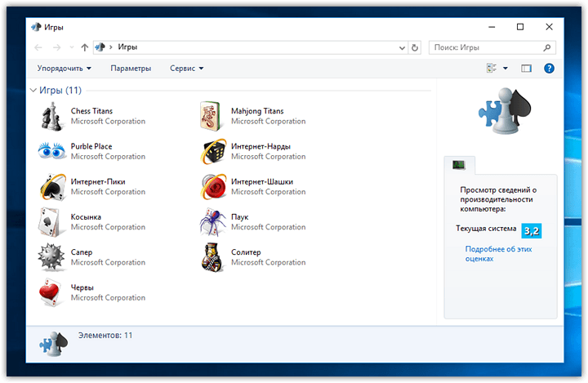The width and height of the screenshot is (588, 383).
Task: Select the Сапер label text
Action: [82, 252]
